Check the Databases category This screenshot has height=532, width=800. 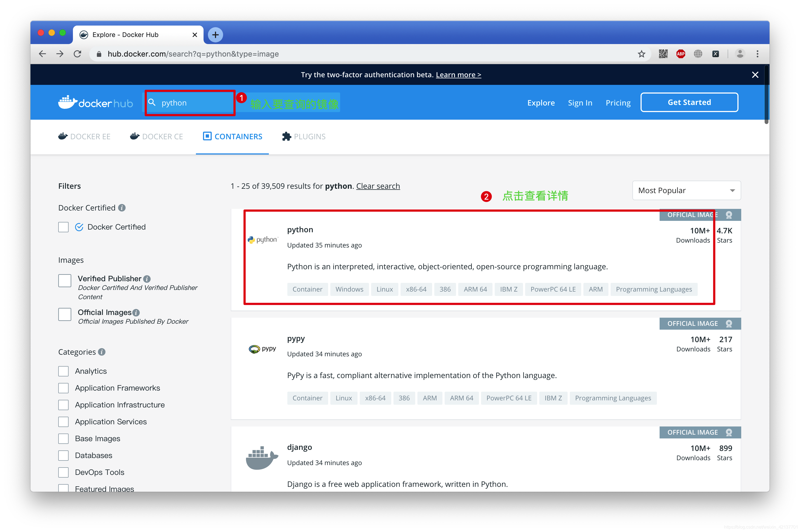point(63,455)
